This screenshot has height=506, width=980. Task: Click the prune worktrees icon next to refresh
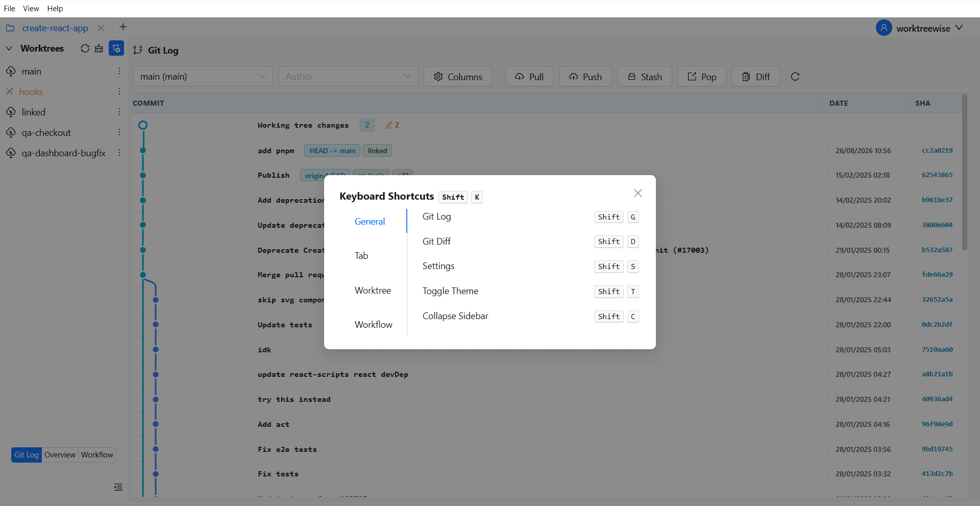[x=99, y=49]
